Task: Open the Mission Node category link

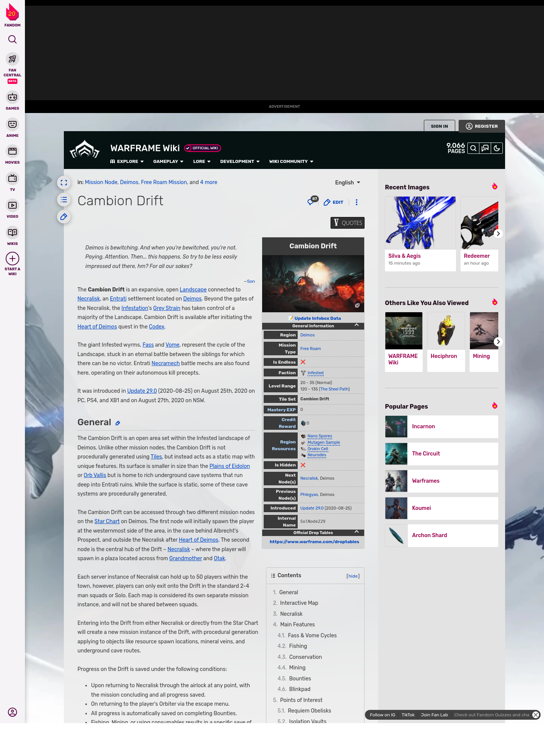Action: coord(101,182)
